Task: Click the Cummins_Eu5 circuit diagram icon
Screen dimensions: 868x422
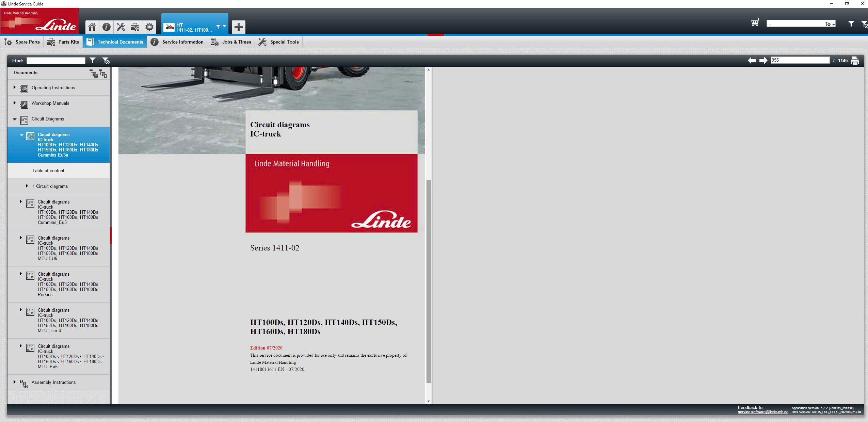Action: [x=30, y=204]
